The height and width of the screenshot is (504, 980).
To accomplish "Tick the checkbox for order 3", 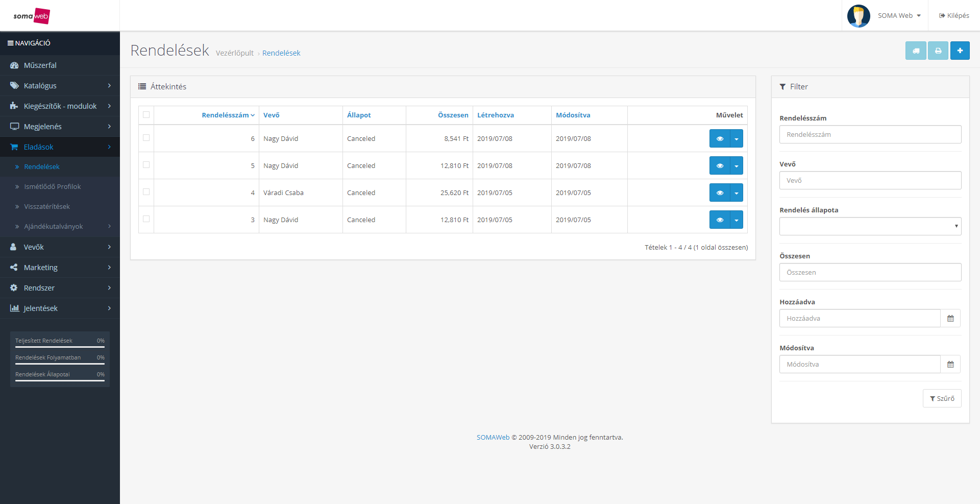I will pos(146,219).
